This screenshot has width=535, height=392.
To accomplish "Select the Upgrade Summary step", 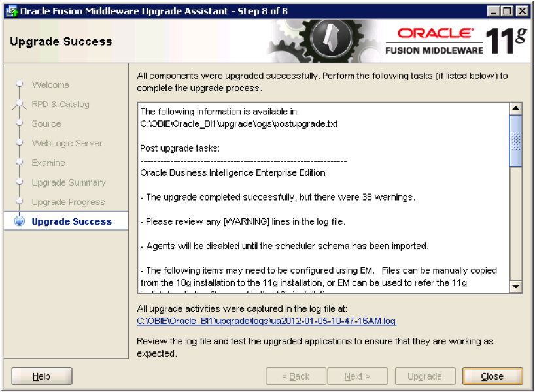I will click(x=69, y=183).
